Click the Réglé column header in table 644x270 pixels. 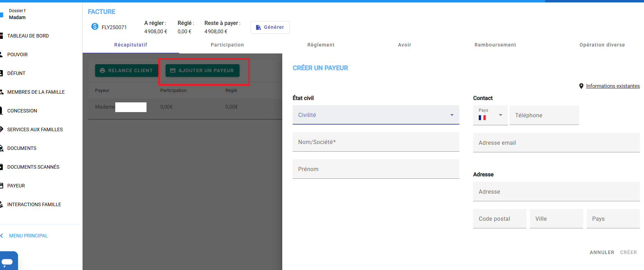(x=231, y=91)
